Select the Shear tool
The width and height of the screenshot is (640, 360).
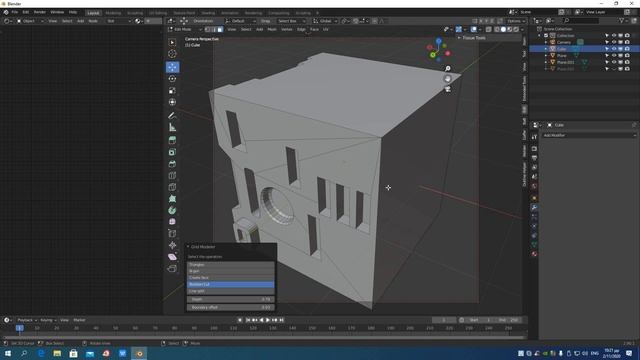pyautogui.click(x=172, y=257)
